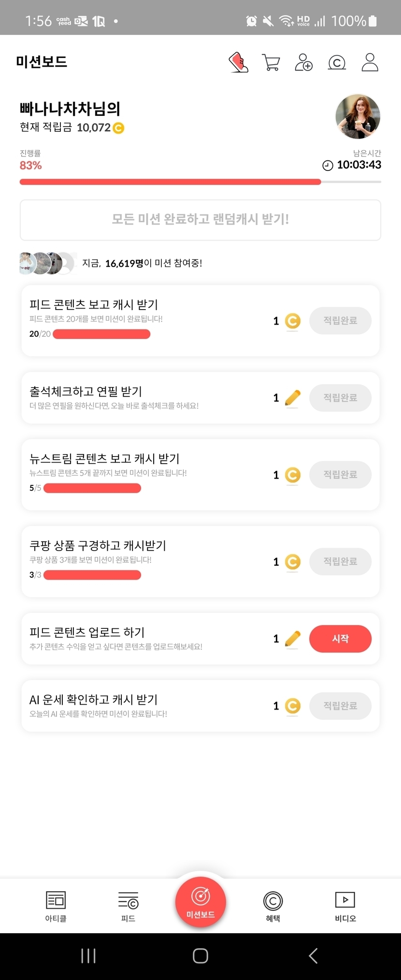The height and width of the screenshot is (980, 401).
Task: Tap the gold coin next to 10,072
Action: [x=118, y=128]
